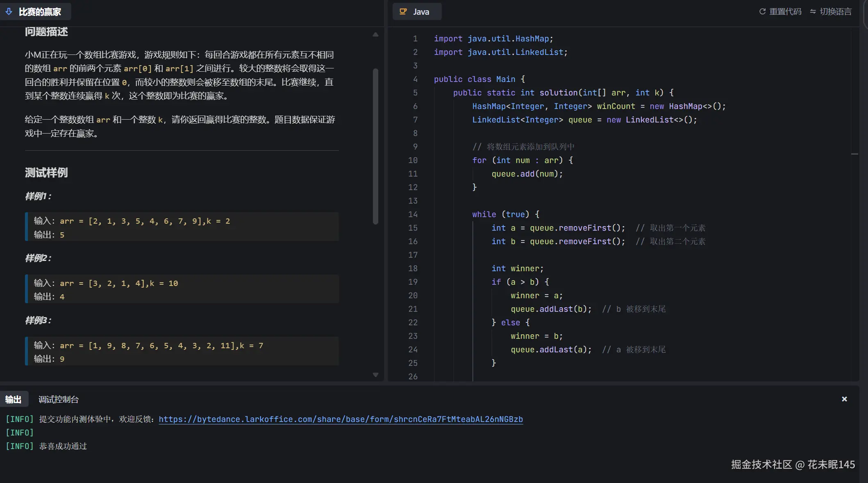Click the download arrow icon beside 比赛的赢家
This screenshot has width=868, height=483.
tap(9, 11)
